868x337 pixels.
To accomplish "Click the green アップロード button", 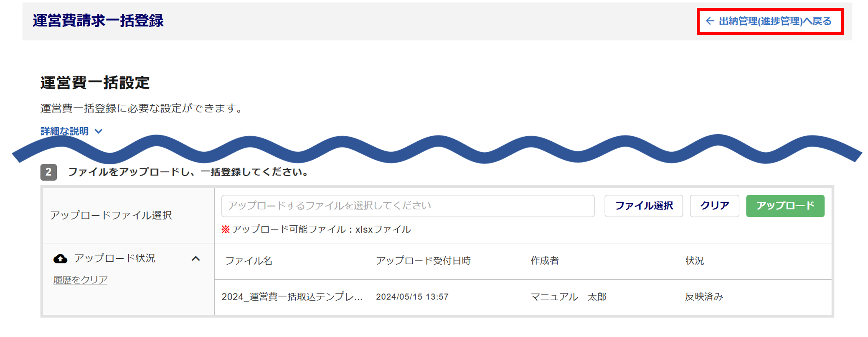I will click(x=785, y=206).
